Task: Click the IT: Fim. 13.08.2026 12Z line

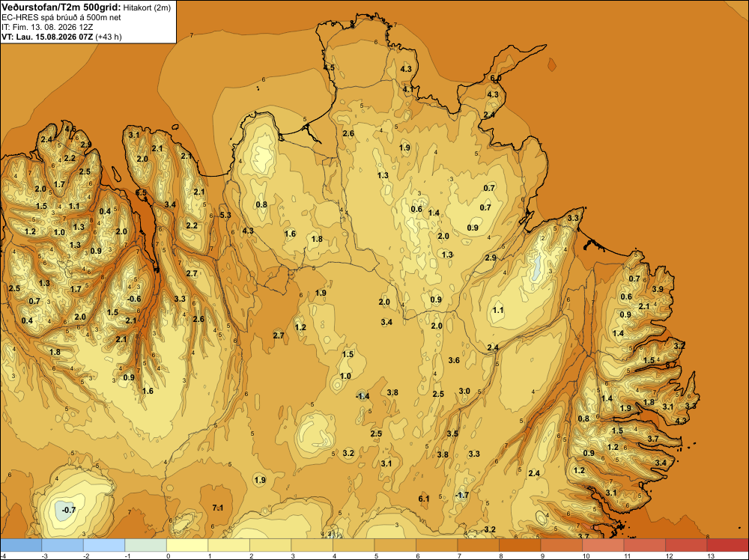Action: 47,27
